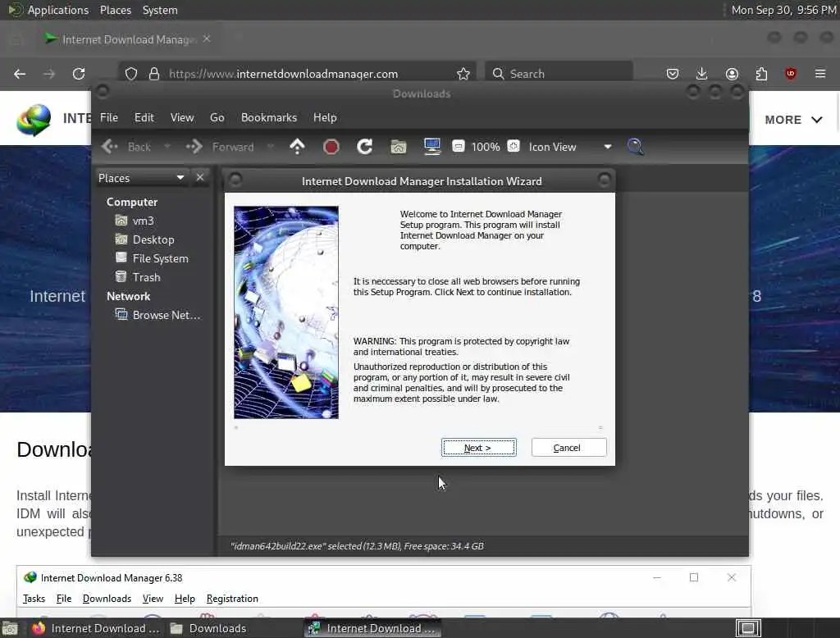This screenshot has height=638, width=840.
Task: Zoom in icon beside 100%
Action: [514, 146]
